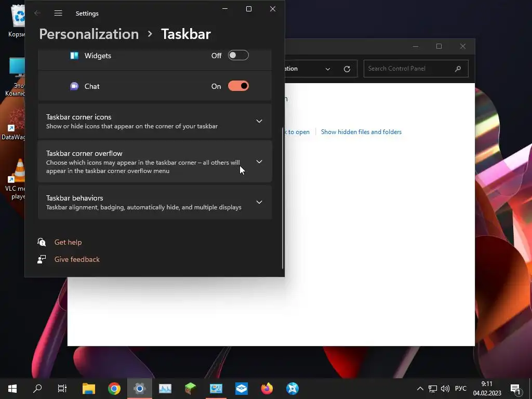Show hidden tray icons chevron

click(420, 389)
